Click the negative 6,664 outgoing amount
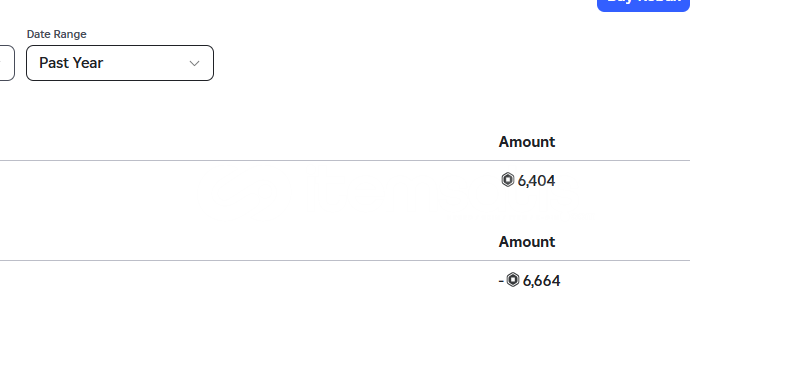Image resolution: width=793 pixels, height=386 pixels. pos(529,281)
